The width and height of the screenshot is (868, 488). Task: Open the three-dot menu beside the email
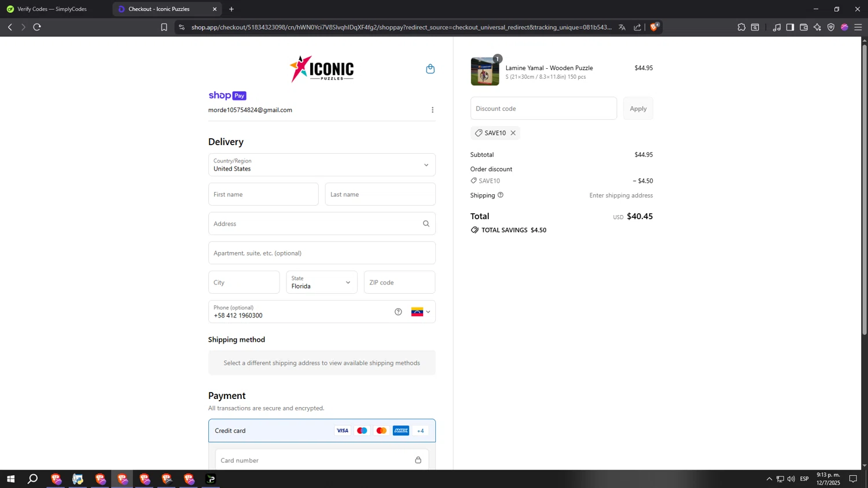pyautogui.click(x=432, y=110)
